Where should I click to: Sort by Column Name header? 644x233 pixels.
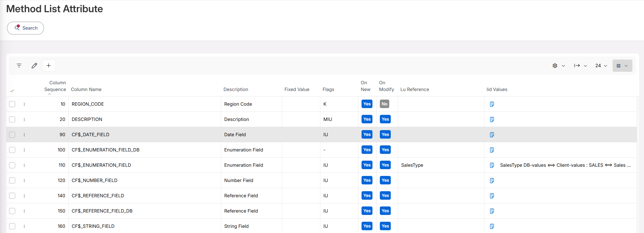click(x=86, y=89)
